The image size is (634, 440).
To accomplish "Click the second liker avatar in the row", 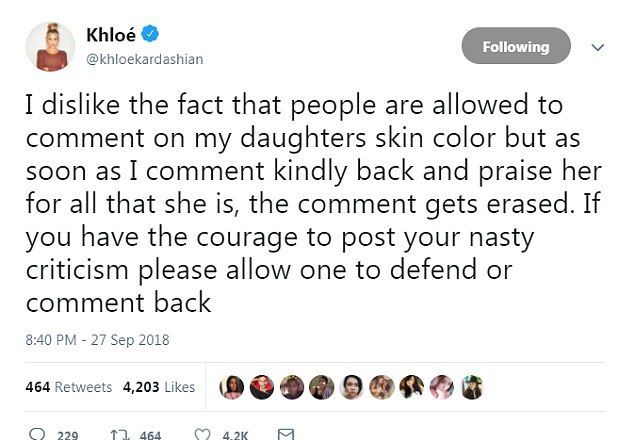I will pyautogui.click(x=261, y=387).
